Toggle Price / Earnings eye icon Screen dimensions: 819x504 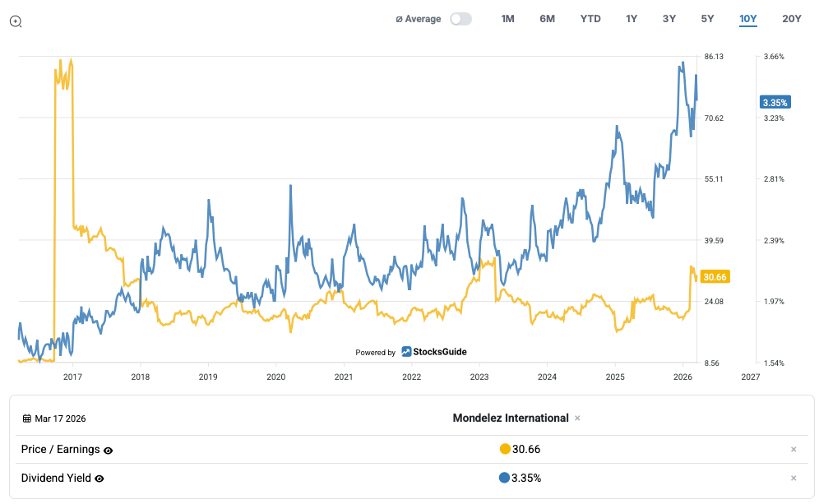click(x=109, y=451)
